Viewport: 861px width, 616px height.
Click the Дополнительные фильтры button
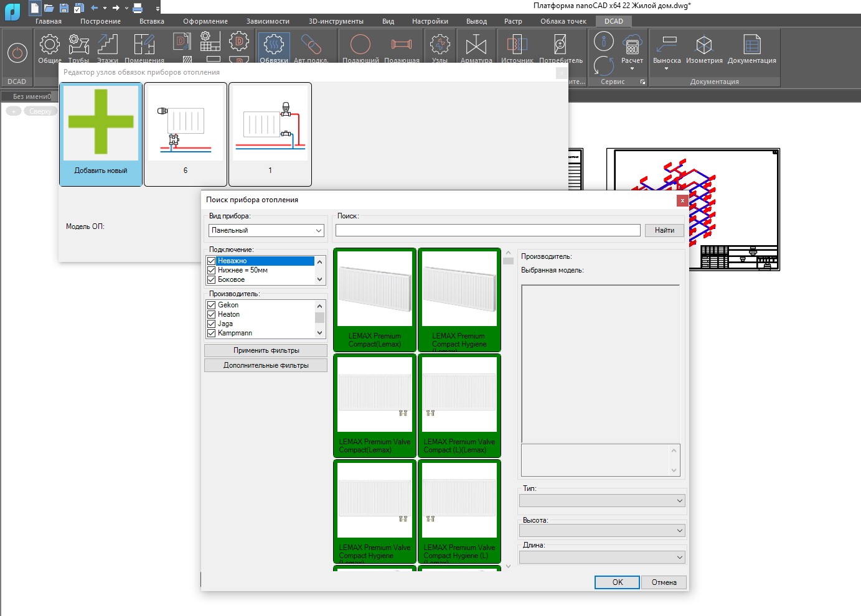[266, 365]
